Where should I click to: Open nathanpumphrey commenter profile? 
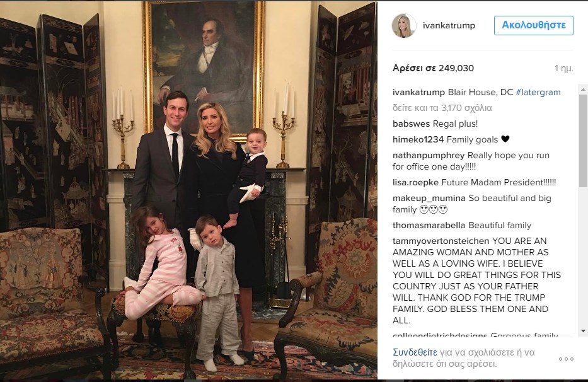pos(429,155)
